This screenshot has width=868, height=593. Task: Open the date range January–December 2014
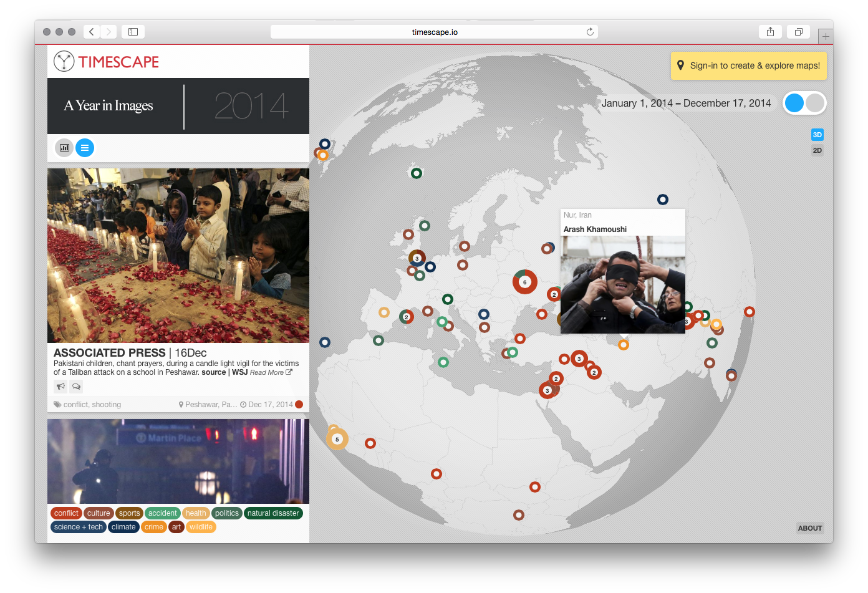click(x=686, y=104)
